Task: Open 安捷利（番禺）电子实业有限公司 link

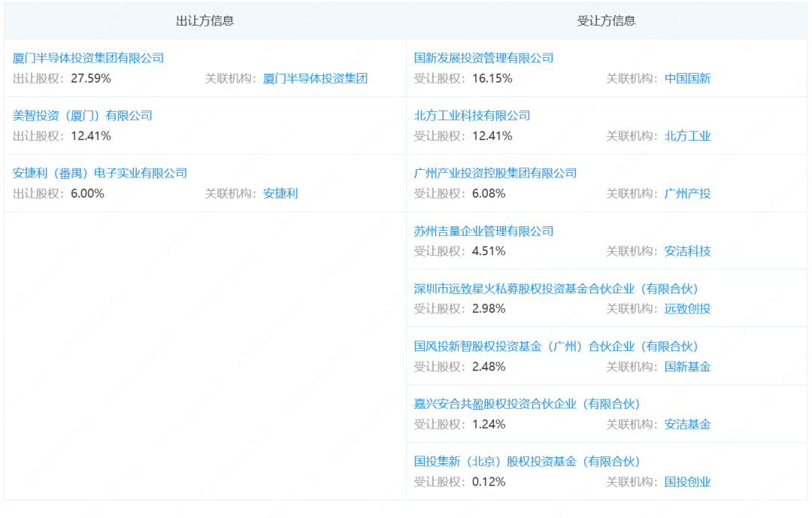Action: pos(100,173)
